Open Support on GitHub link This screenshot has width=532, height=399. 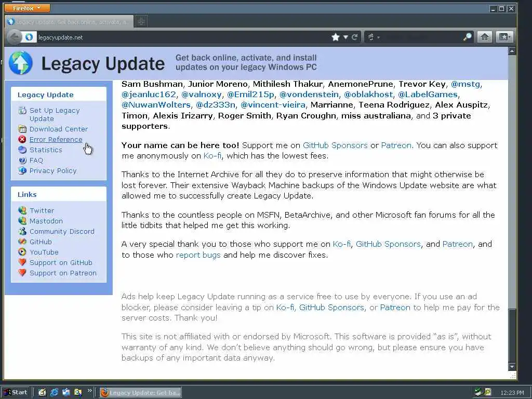61,262
